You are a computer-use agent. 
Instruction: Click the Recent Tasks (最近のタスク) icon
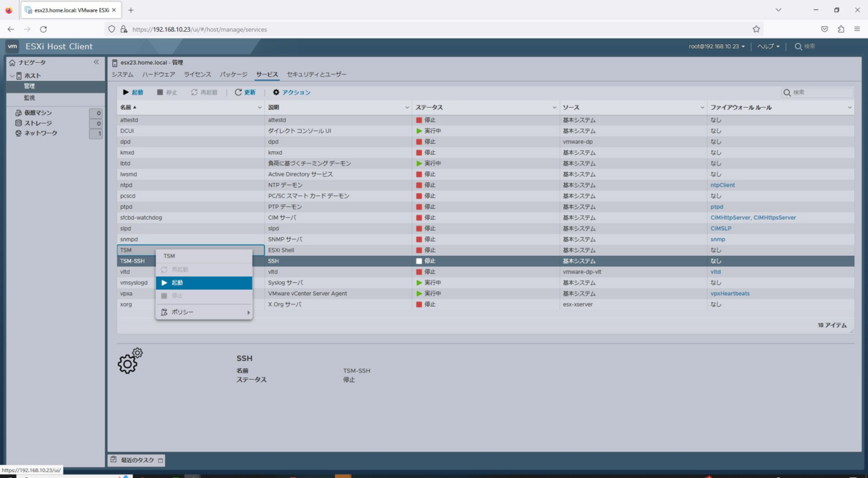(x=114, y=460)
